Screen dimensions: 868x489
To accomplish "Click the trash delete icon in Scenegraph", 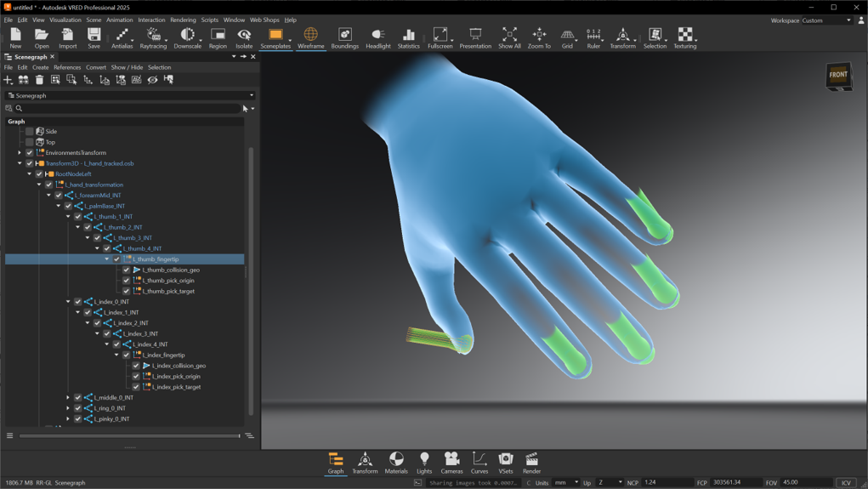I will (39, 80).
